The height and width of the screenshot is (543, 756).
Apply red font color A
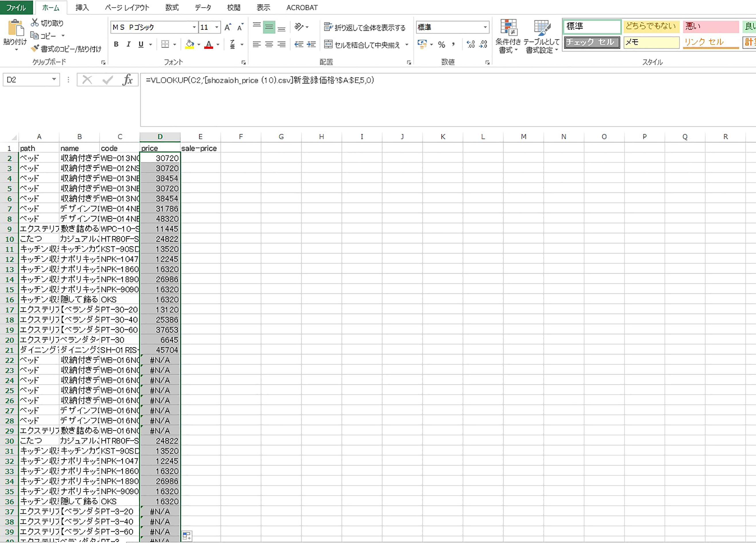click(209, 44)
